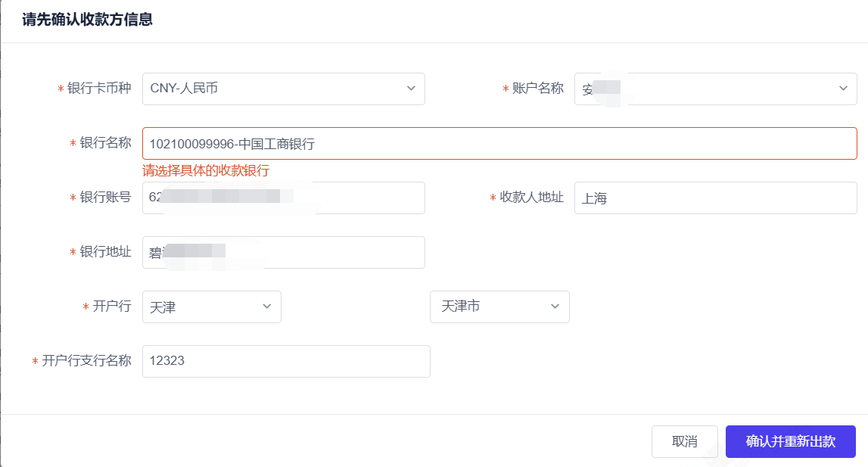Expand the 开户行 province dropdown showing 天津
Screen dimensions: 868x467
[204, 307]
